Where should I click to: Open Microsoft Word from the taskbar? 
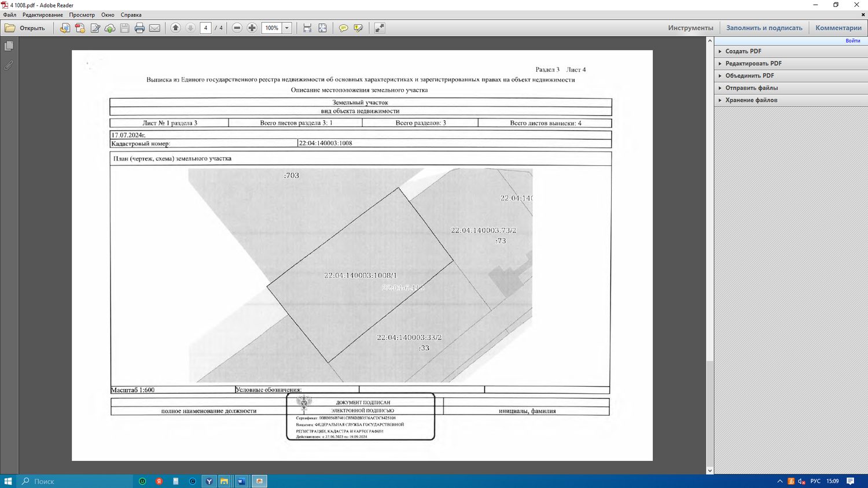pyautogui.click(x=241, y=481)
